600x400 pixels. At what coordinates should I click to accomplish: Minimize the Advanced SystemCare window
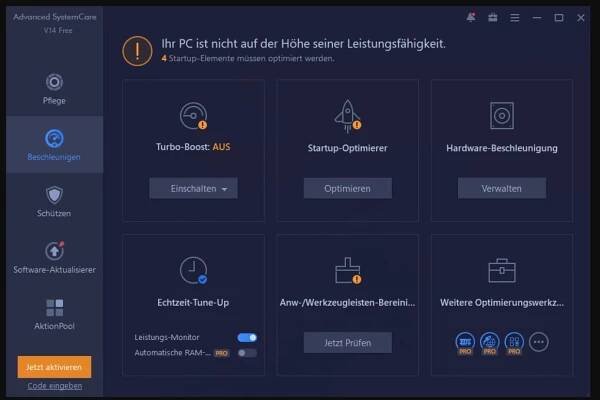click(x=537, y=18)
